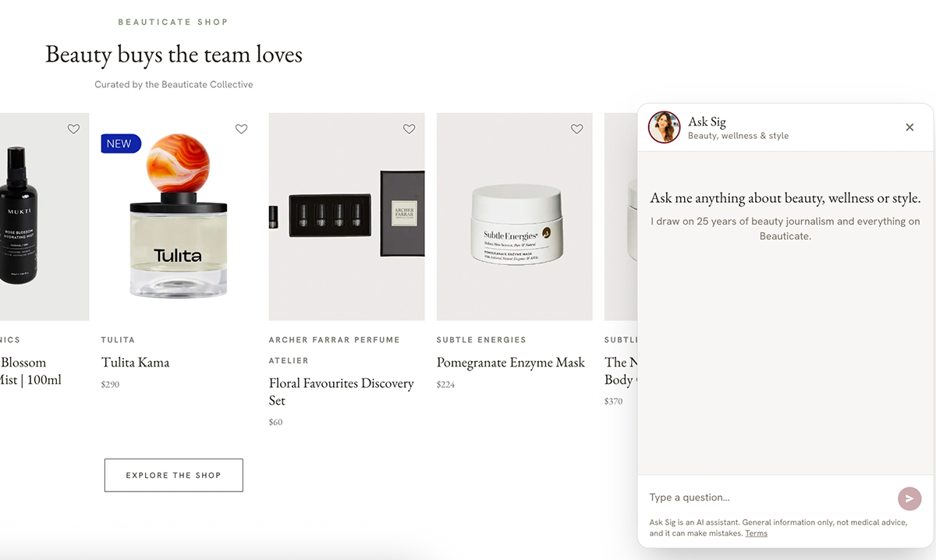
Task: Open Ask Sig avatar photo
Action: 665,127
